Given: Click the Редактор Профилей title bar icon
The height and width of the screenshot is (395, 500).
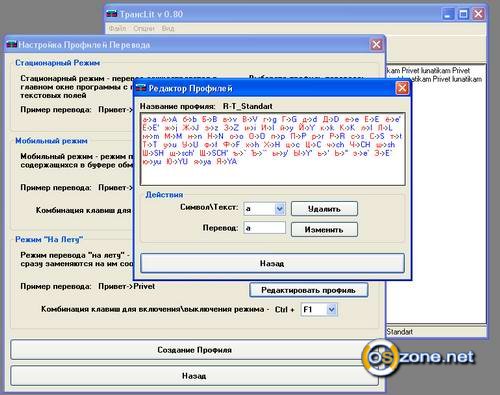Looking at the screenshot, I should (141, 88).
